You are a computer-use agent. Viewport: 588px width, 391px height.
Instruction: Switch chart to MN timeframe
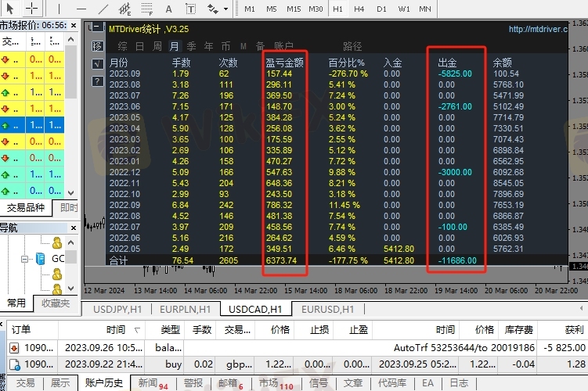(425, 9)
